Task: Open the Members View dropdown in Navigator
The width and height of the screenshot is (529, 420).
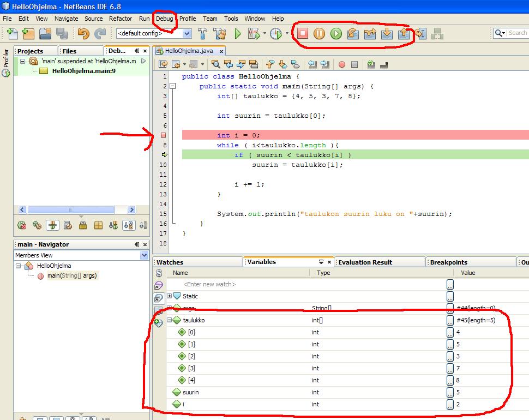Action: (x=144, y=255)
